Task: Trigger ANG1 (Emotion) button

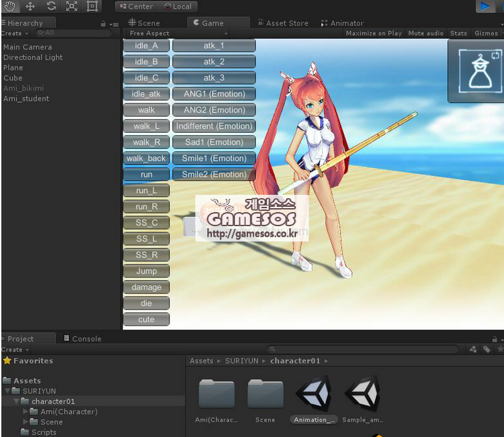Action: 214,94
